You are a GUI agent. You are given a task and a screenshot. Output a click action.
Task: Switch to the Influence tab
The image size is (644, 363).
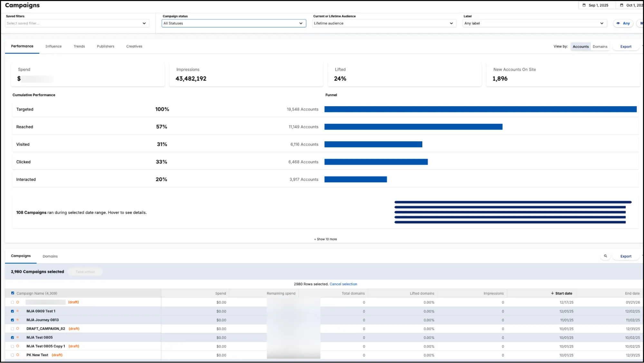pyautogui.click(x=53, y=46)
